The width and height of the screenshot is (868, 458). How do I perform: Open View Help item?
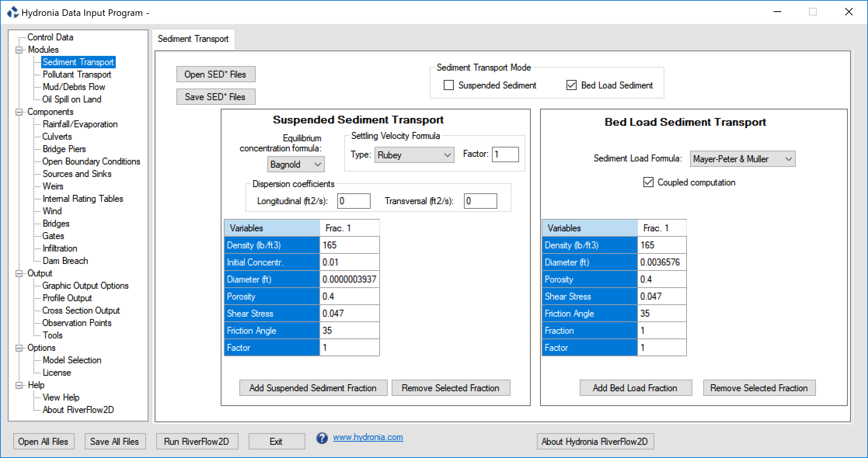coord(61,397)
